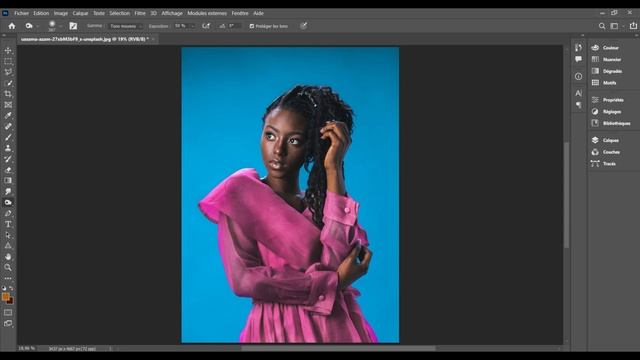Open the Couches panel
Image resolution: width=640 pixels, height=360 pixels.
(611, 152)
